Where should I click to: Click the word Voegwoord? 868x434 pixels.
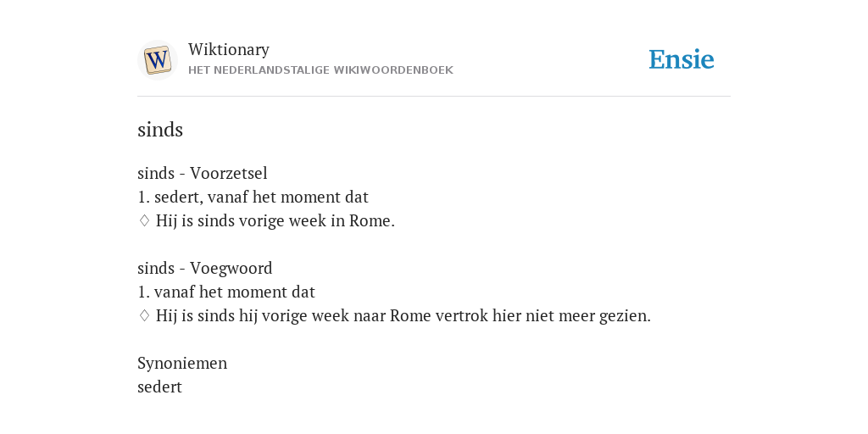pos(231,268)
